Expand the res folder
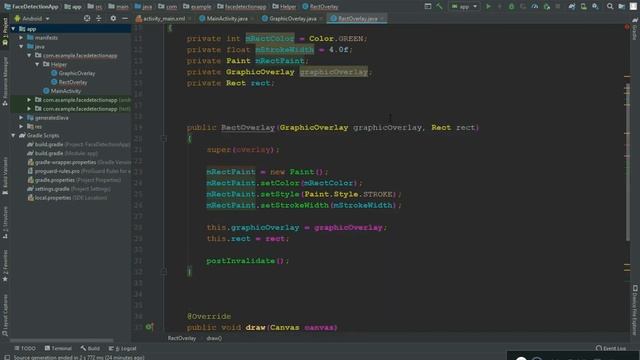This screenshot has width=640, height=360. 21,127
